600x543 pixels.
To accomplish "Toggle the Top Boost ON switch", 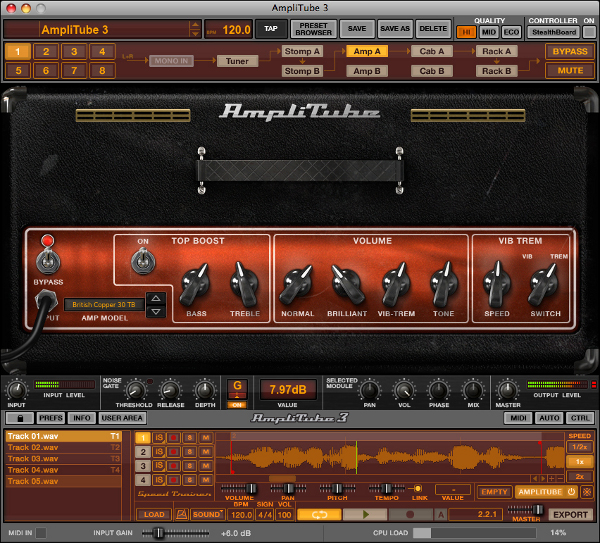I will (142, 264).
